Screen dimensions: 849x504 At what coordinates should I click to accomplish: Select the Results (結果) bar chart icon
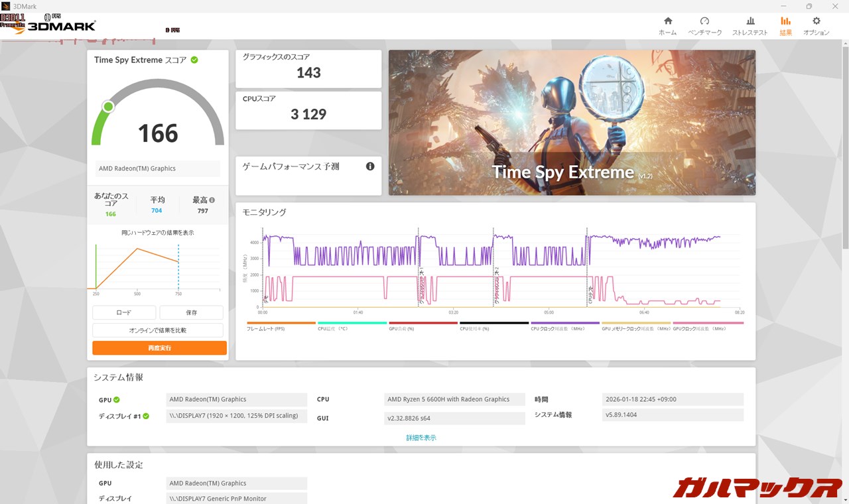pos(785,21)
